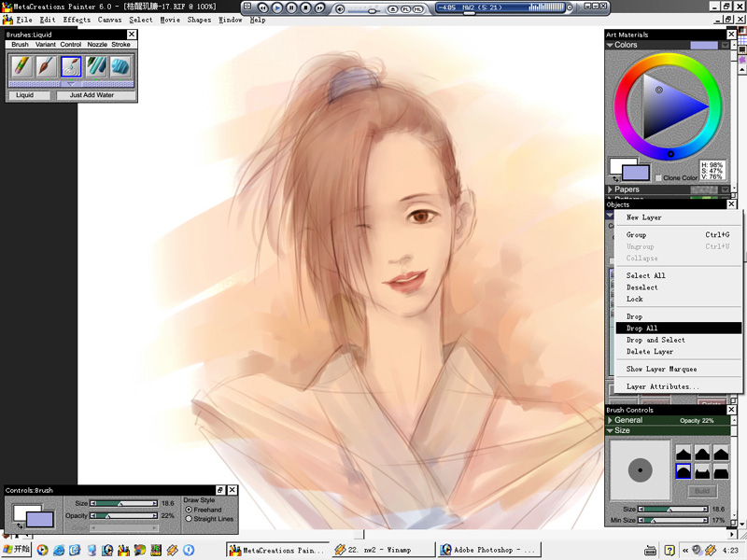The image size is (747, 560).
Task: Open the Effects menu
Action: (x=77, y=20)
